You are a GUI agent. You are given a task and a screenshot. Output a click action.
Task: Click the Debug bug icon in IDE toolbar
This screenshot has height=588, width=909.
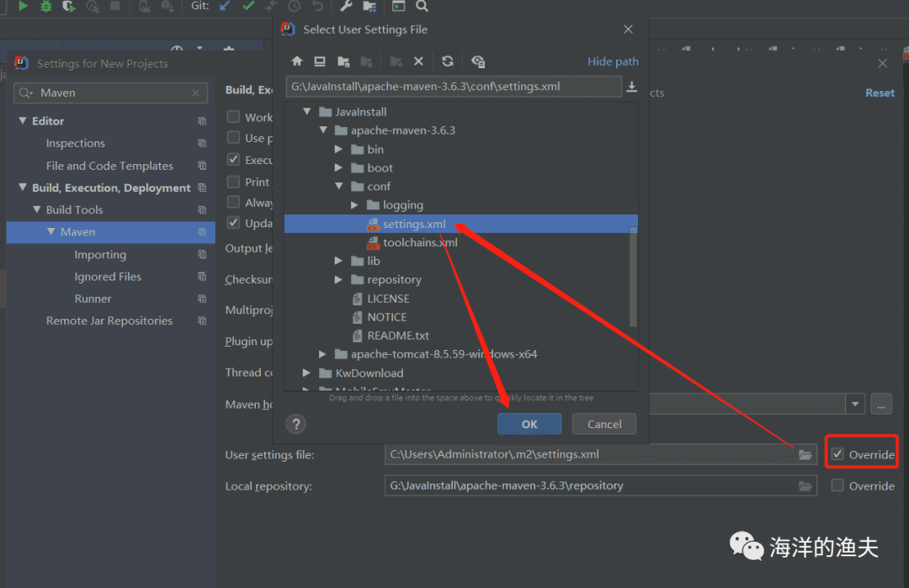tap(45, 6)
